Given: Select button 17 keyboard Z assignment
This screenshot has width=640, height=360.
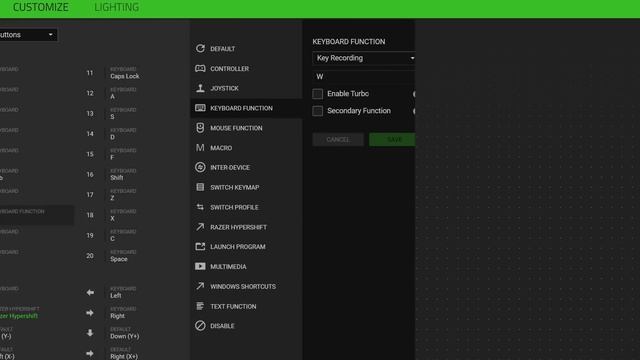Looking at the screenshot, I should tap(123, 195).
